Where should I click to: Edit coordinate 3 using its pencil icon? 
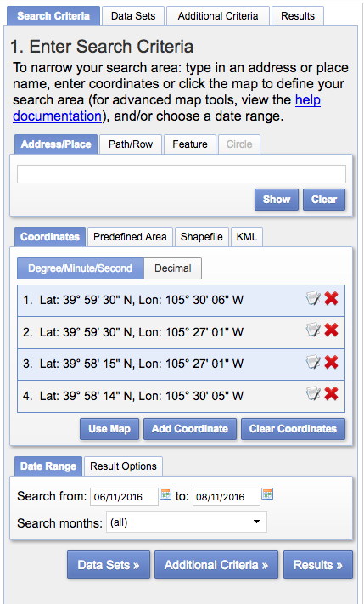(313, 362)
